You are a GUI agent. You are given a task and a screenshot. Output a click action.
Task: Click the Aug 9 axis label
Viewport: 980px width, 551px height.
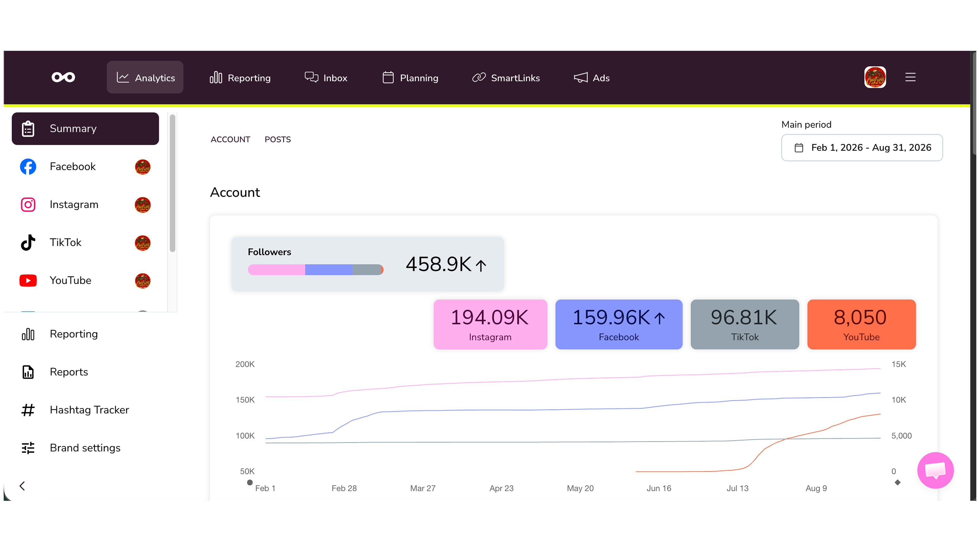point(816,488)
